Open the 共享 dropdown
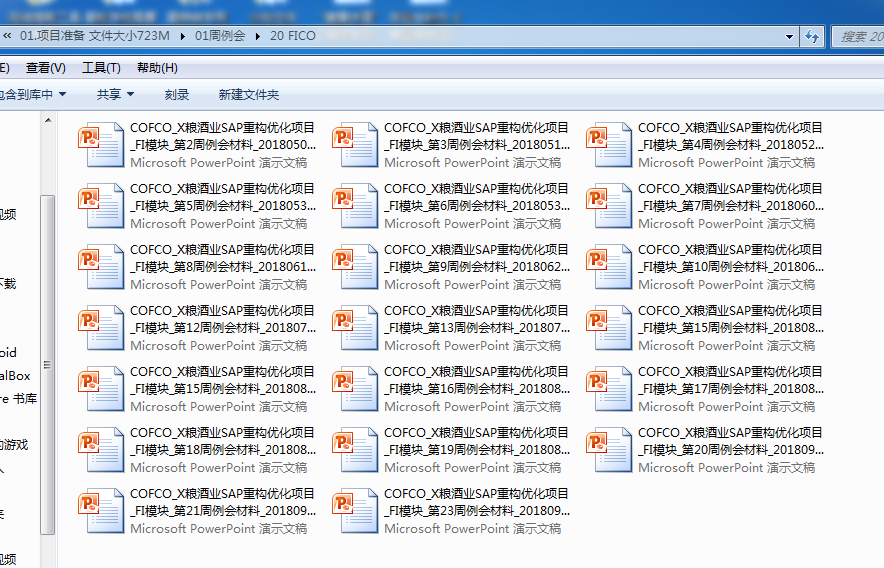 coord(115,94)
